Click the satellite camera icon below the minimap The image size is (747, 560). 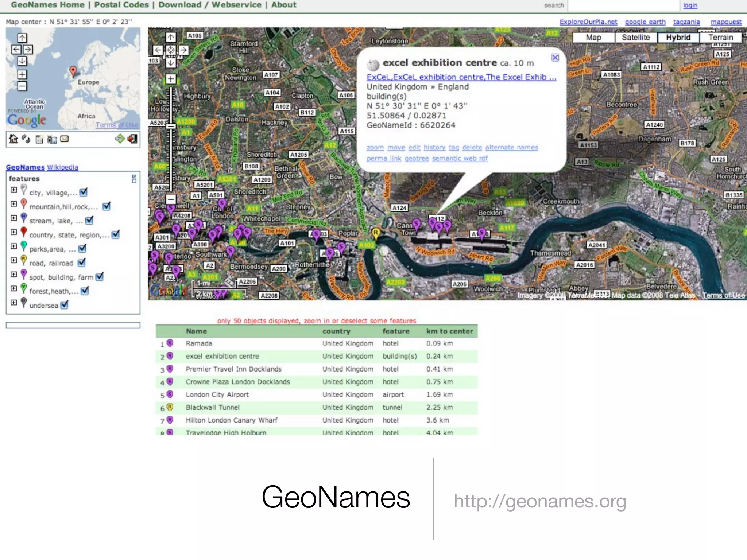point(52,139)
